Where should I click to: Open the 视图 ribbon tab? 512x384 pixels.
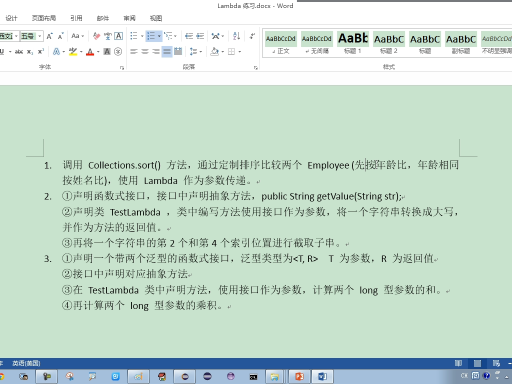click(156, 18)
